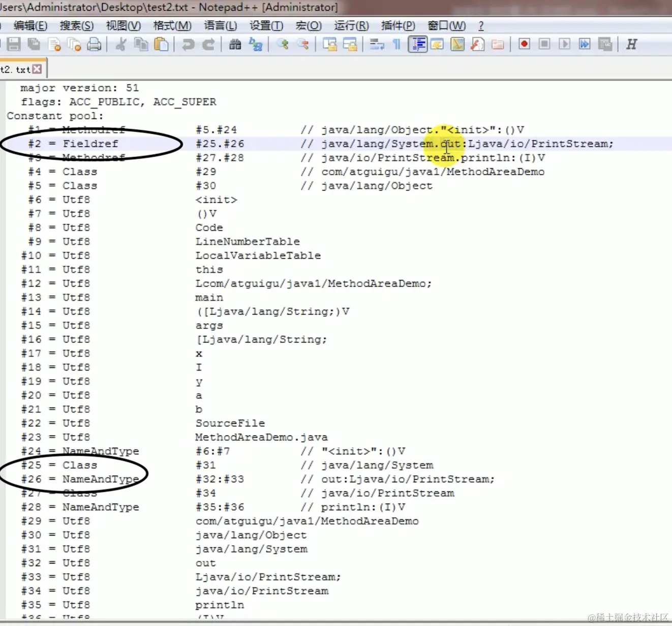Open the 宏(O) menu
672x626 pixels.
(309, 25)
